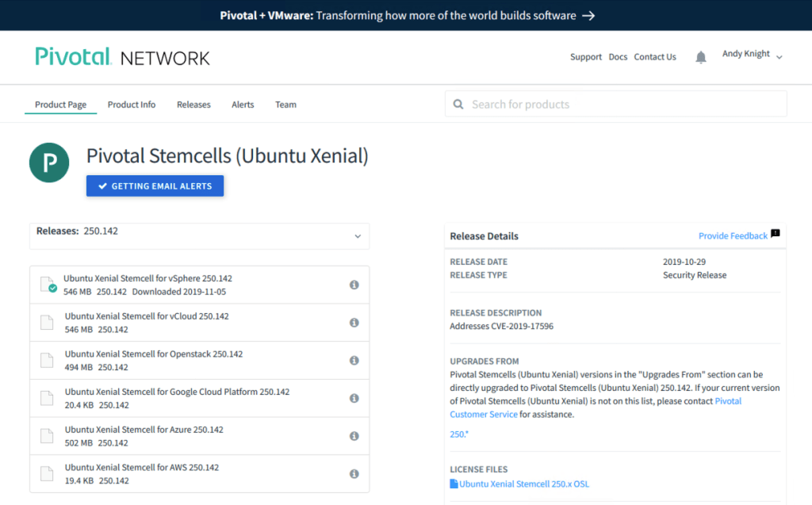
Task: Click the Pivotal Stemcells product logo
Action: tap(50, 164)
